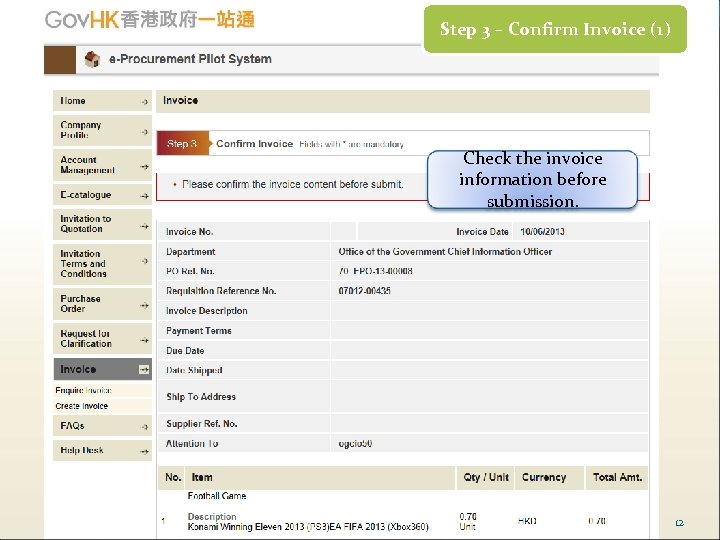Click the arrow icon beside Company Profile
Screen dimensions: 720x540
click(x=145, y=130)
